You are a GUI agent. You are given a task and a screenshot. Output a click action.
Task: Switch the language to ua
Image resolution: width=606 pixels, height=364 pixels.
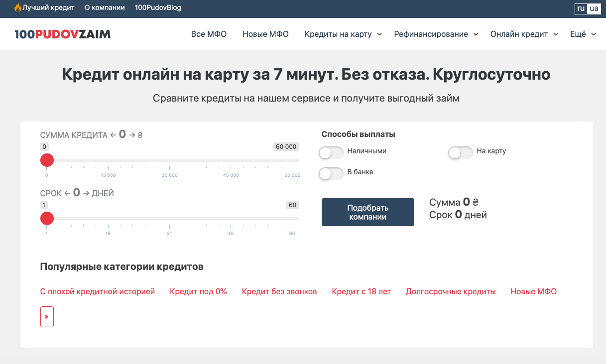594,8
